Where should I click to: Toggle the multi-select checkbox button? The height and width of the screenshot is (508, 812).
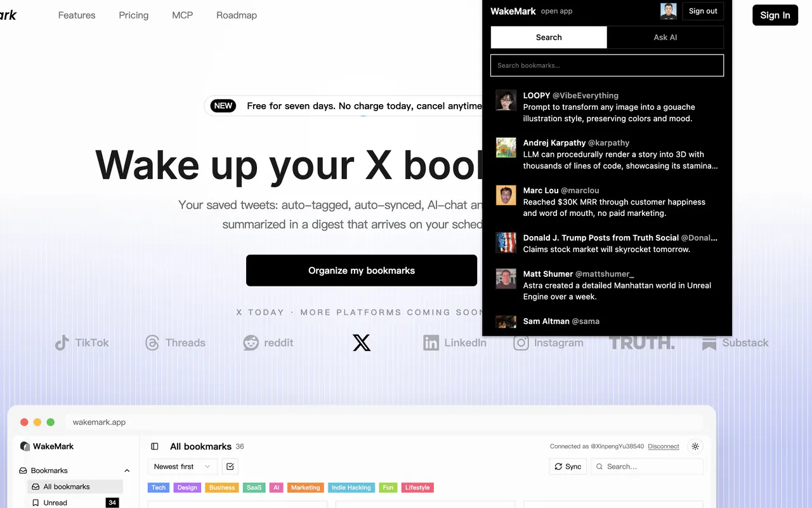click(x=230, y=467)
